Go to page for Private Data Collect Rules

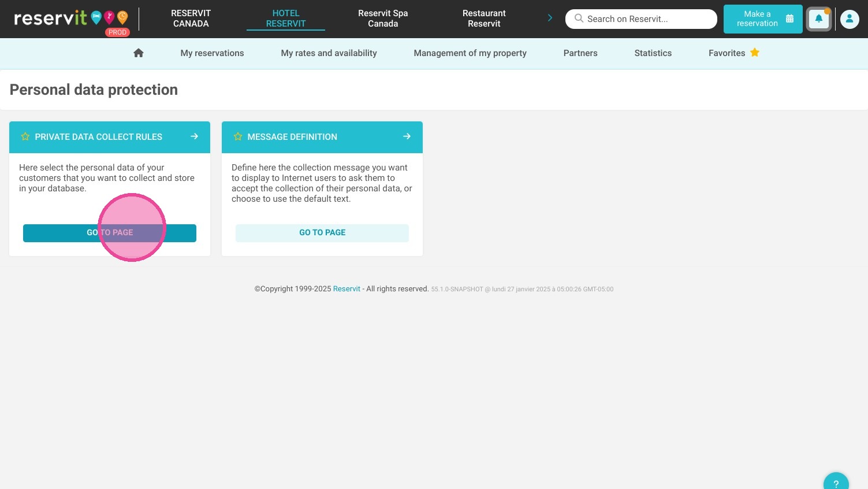[x=110, y=233]
